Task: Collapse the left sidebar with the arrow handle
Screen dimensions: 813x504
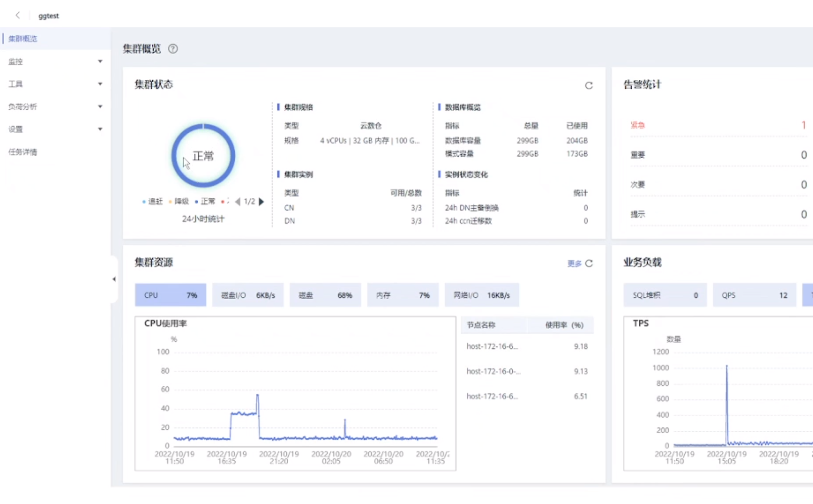Action: coord(114,279)
